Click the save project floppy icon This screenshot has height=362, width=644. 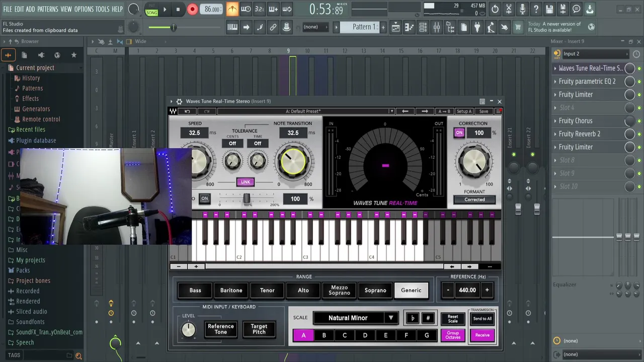pos(549,9)
